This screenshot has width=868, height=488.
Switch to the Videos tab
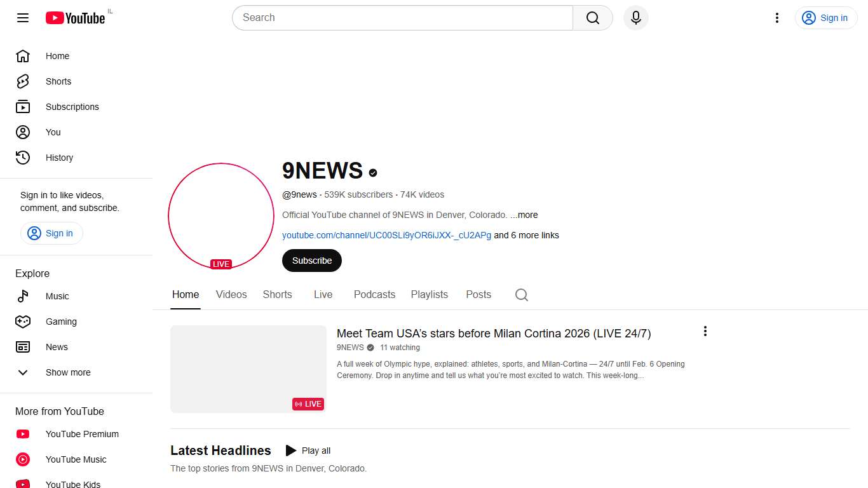click(231, 294)
